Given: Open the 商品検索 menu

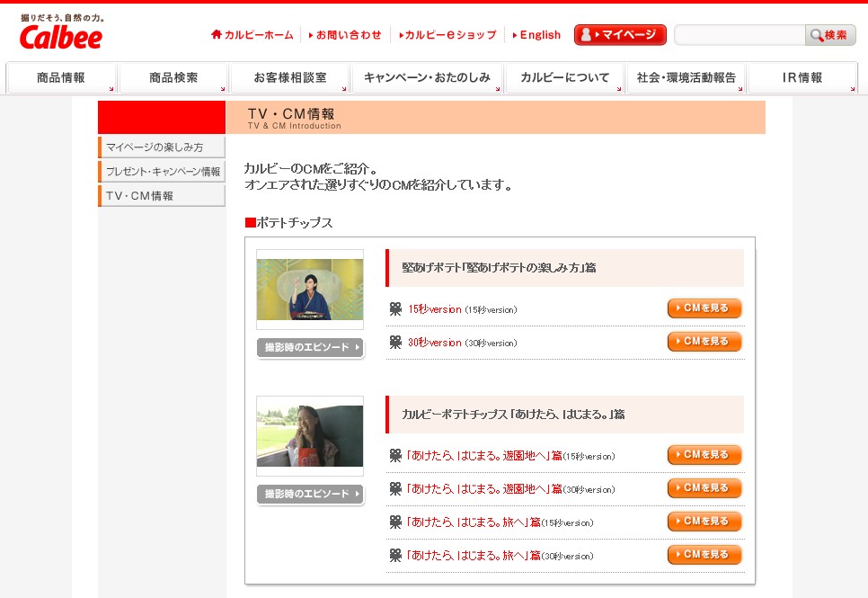Looking at the screenshot, I should pyautogui.click(x=173, y=77).
